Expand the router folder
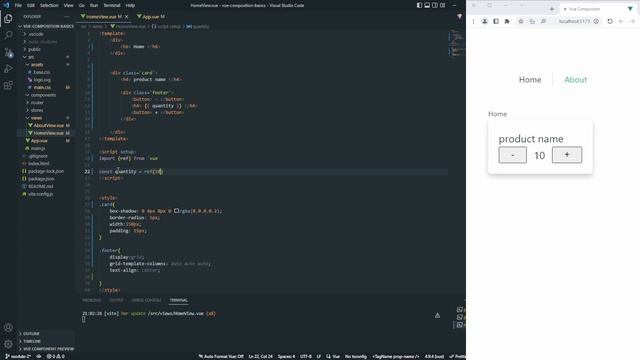The height and width of the screenshot is (360, 640). [37, 102]
